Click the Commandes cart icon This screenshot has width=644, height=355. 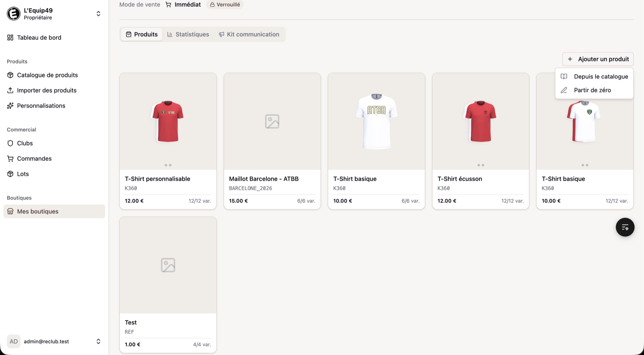10,159
